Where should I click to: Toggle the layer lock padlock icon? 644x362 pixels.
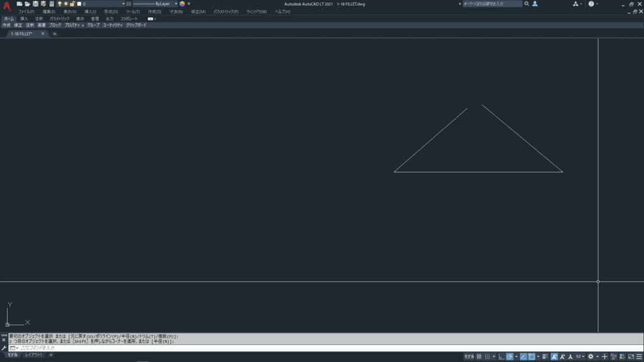coord(72,4)
